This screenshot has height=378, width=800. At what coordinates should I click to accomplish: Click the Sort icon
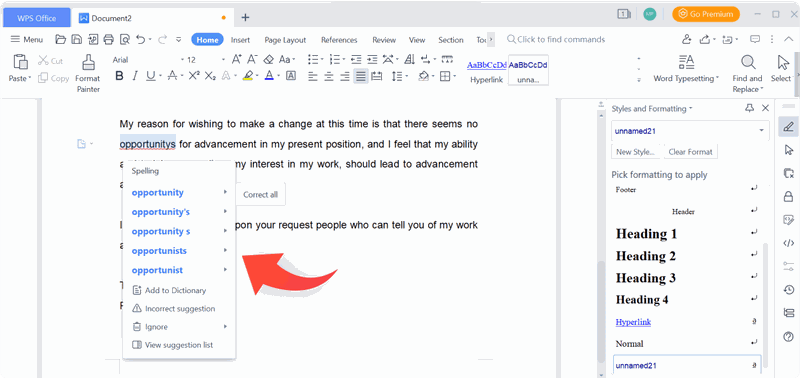[409, 59]
